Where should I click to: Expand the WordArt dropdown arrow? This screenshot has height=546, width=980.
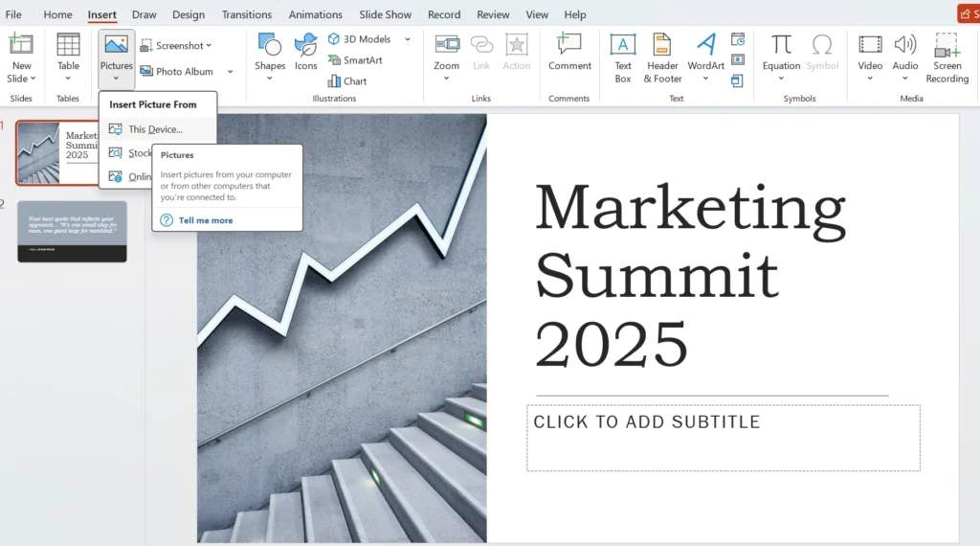(x=705, y=79)
